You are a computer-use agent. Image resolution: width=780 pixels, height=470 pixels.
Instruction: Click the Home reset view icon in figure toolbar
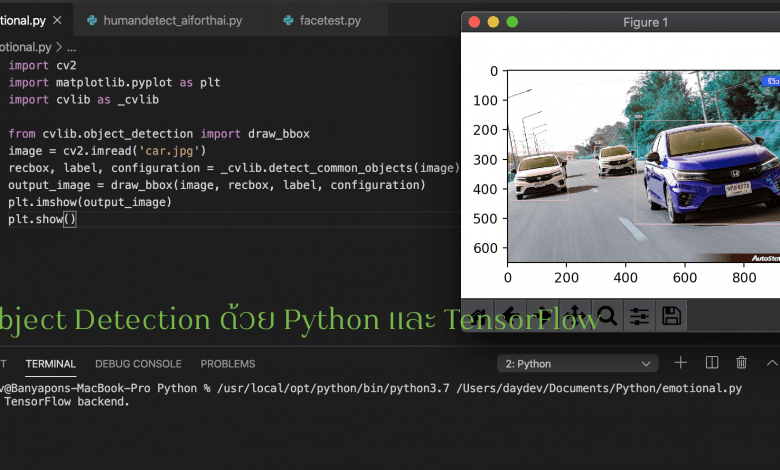point(478,315)
